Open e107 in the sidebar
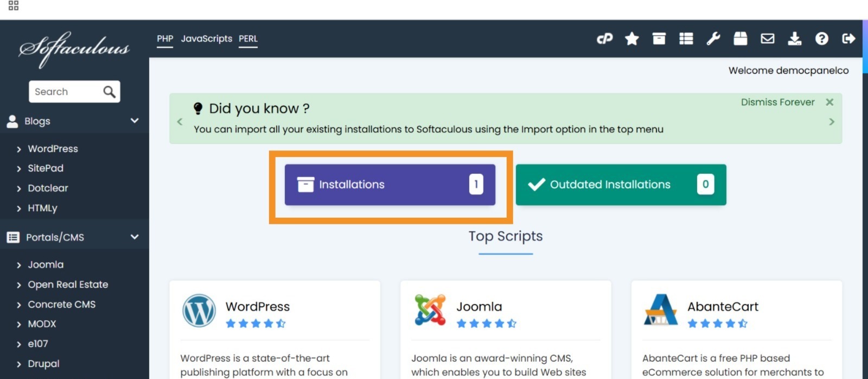The image size is (868, 379). pos(38,344)
